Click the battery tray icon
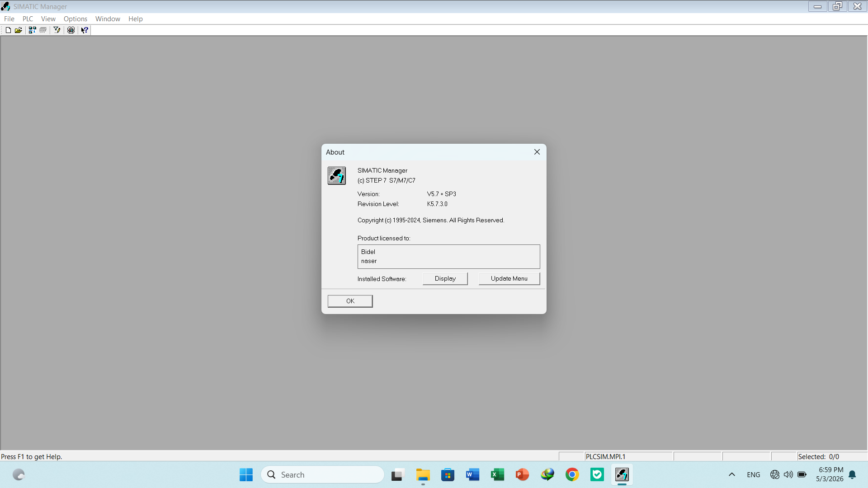This screenshot has width=868, height=488. (802, 475)
